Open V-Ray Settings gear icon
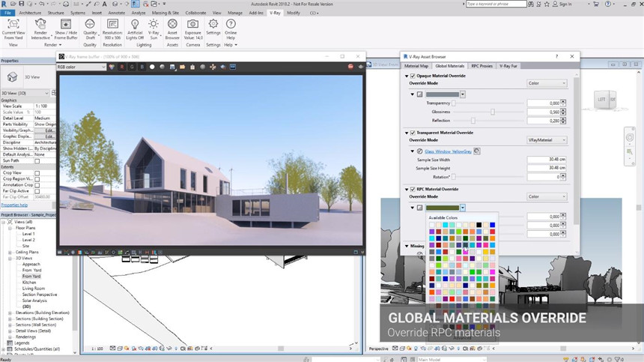644x362 pixels. click(x=213, y=24)
